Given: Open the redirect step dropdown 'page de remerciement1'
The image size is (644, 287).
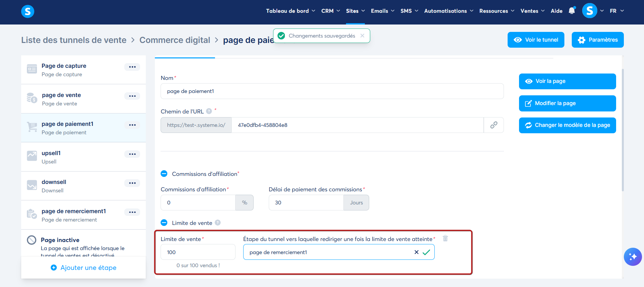Looking at the screenshot, I should [339, 252].
